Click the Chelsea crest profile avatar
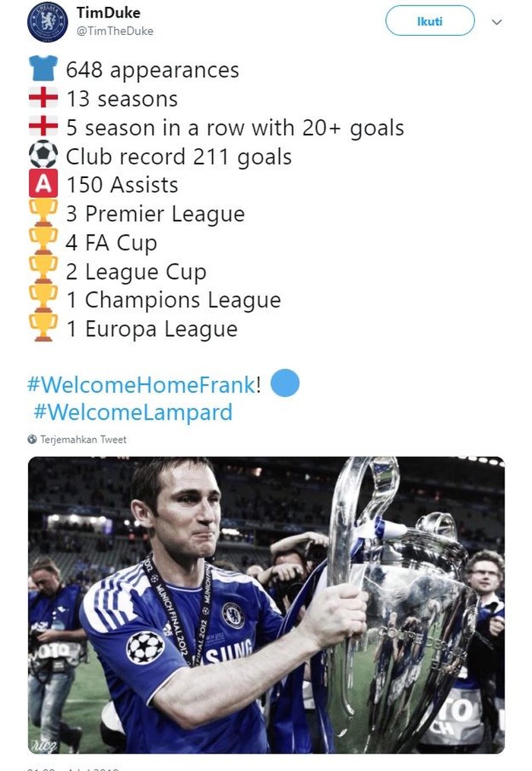Screen dimensions: 532x771 pyautogui.click(x=47, y=22)
